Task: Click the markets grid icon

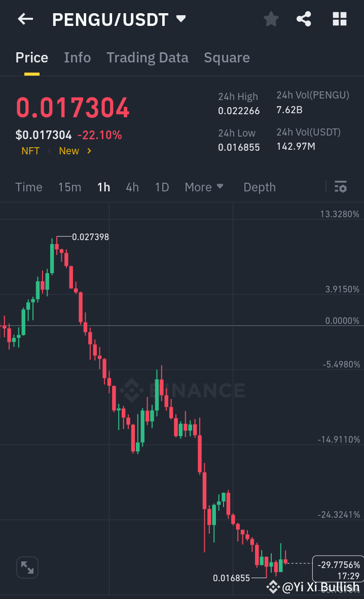Action: pos(339,19)
